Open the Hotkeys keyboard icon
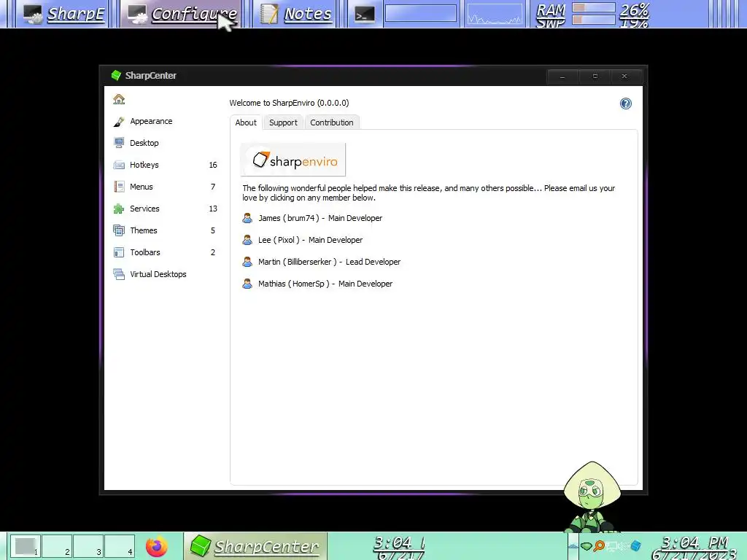The width and height of the screenshot is (747, 560). 119,165
